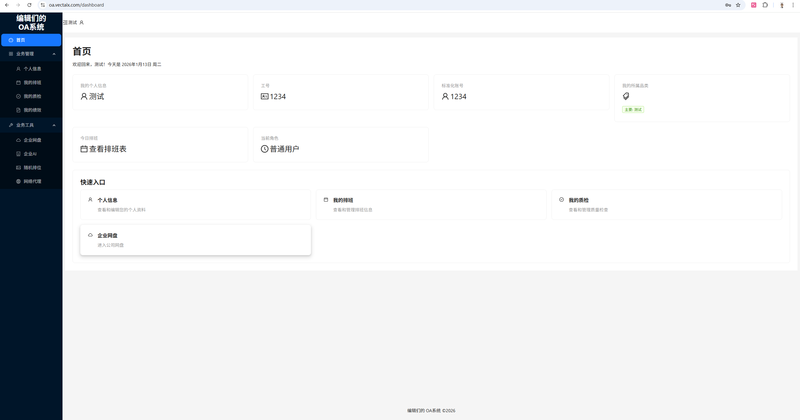Open the Chrome three-dot menu
This screenshot has height=420, width=800.
coord(793,5)
